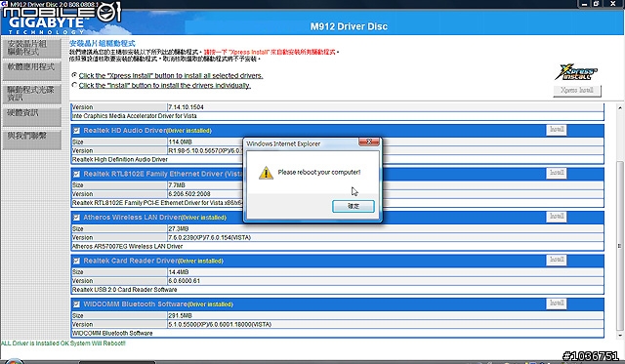Viewport: 625px width, 364px height.
Task: Uncheck WIDCOMM Bluetooth Software checkbox
Action: (76, 304)
